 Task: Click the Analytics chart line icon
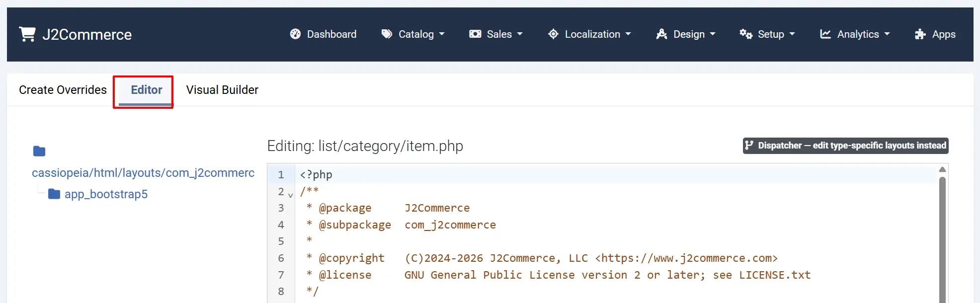point(825,34)
